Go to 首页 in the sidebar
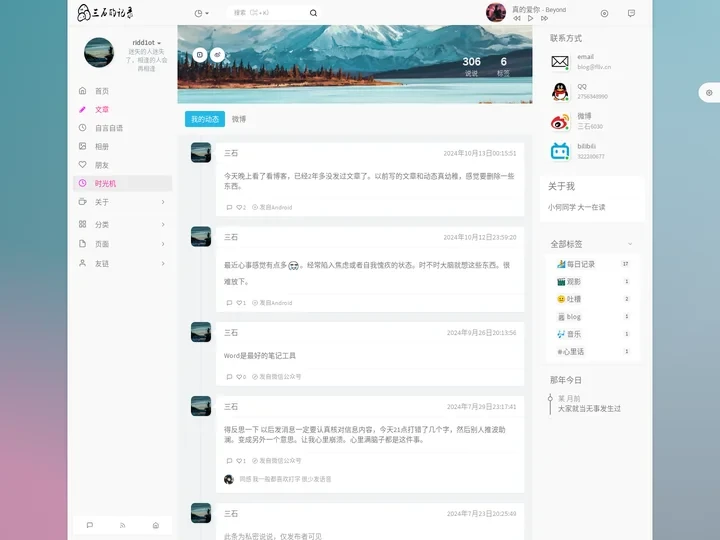This screenshot has height=540, width=720. click(123, 91)
